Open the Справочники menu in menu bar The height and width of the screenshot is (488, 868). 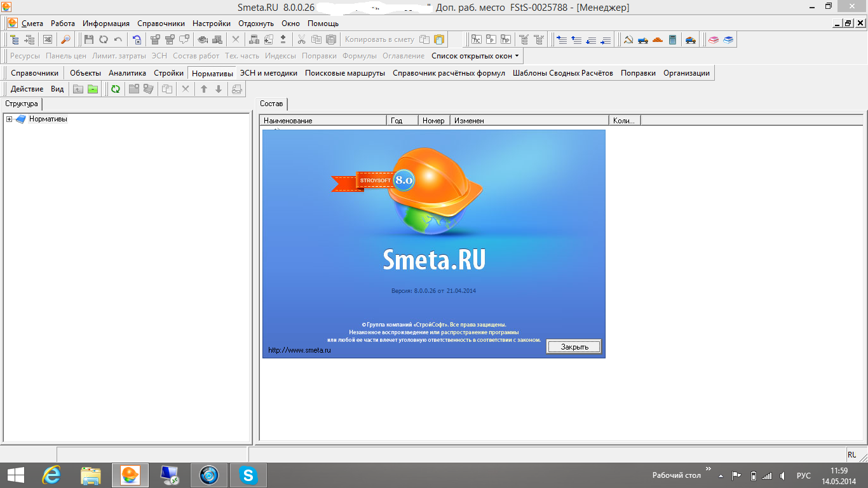pos(161,24)
